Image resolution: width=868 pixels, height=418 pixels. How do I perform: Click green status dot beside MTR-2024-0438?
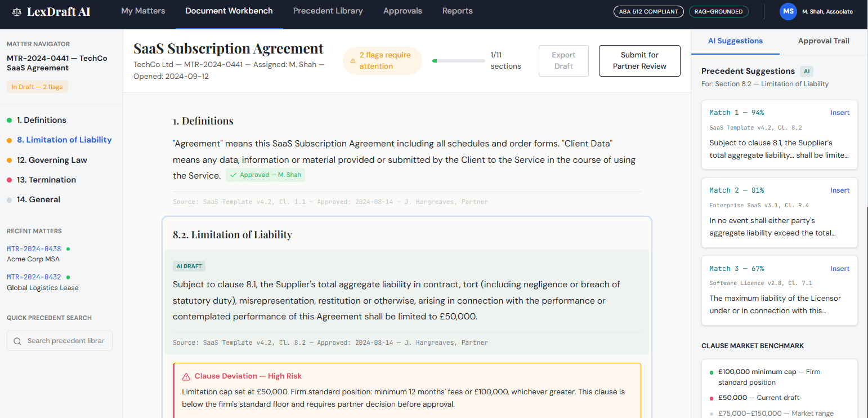[68, 248]
